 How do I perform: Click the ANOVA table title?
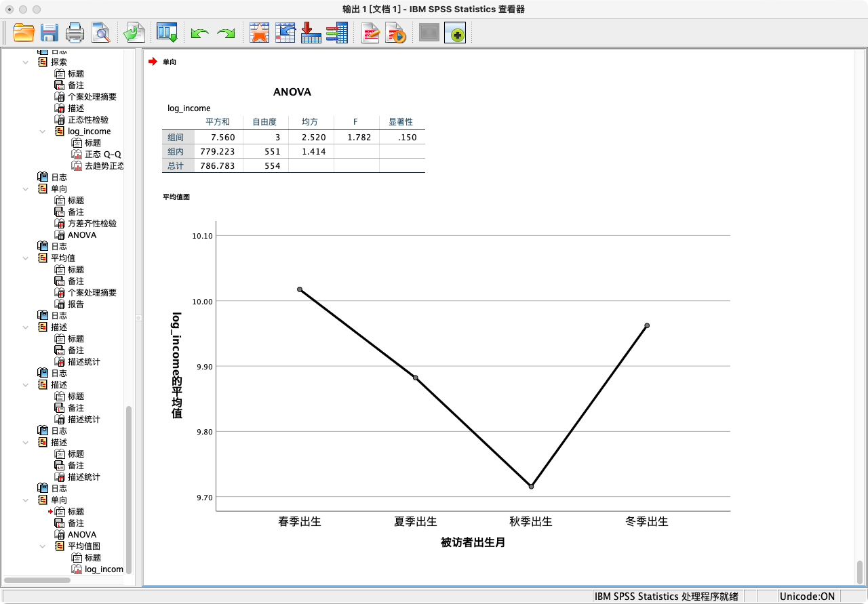(x=292, y=92)
